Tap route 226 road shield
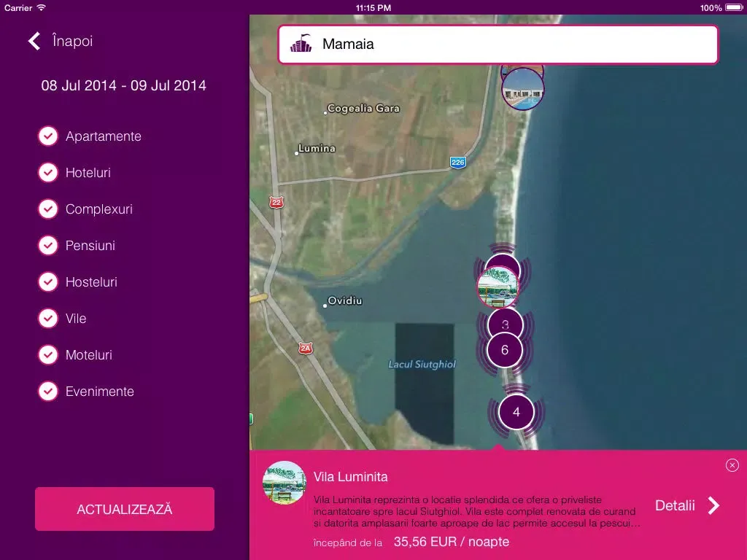 point(458,163)
